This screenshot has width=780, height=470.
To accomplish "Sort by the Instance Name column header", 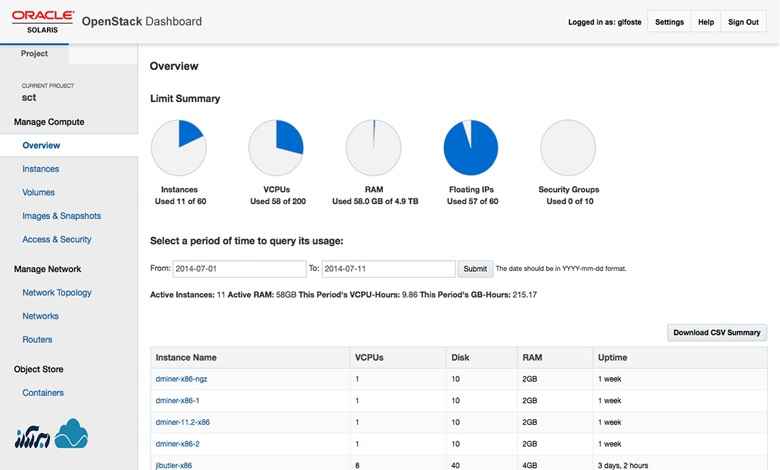I will [186, 357].
